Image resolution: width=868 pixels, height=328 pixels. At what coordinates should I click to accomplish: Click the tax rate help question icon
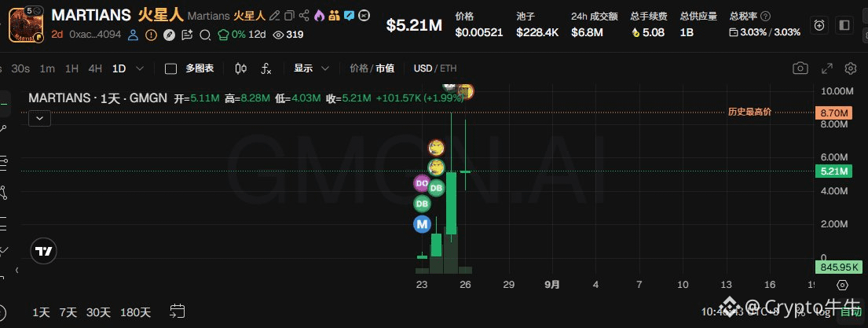point(766,17)
